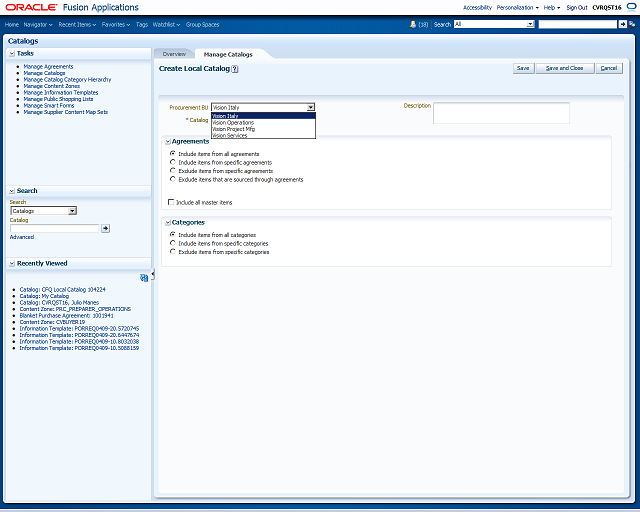Viewport: 640px width, 512px height.
Task: Collapse the sidebar Search panel
Action: coord(12,191)
